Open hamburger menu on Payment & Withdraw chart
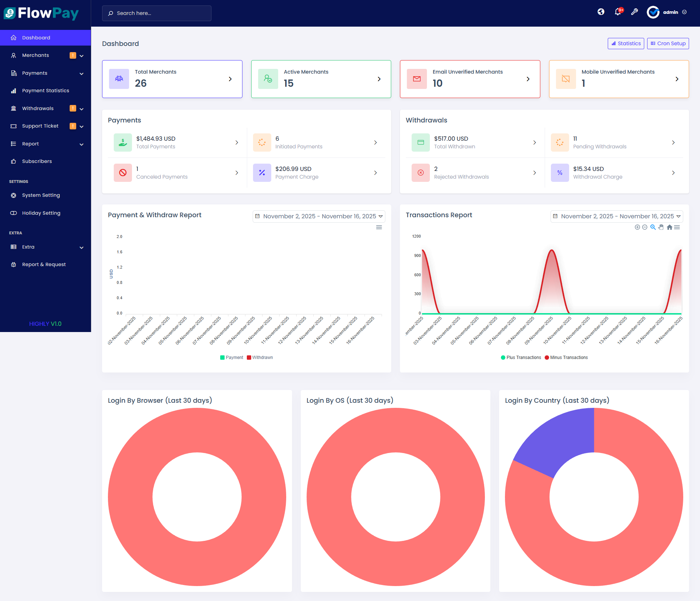The height and width of the screenshot is (601, 700). (x=379, y=227)
